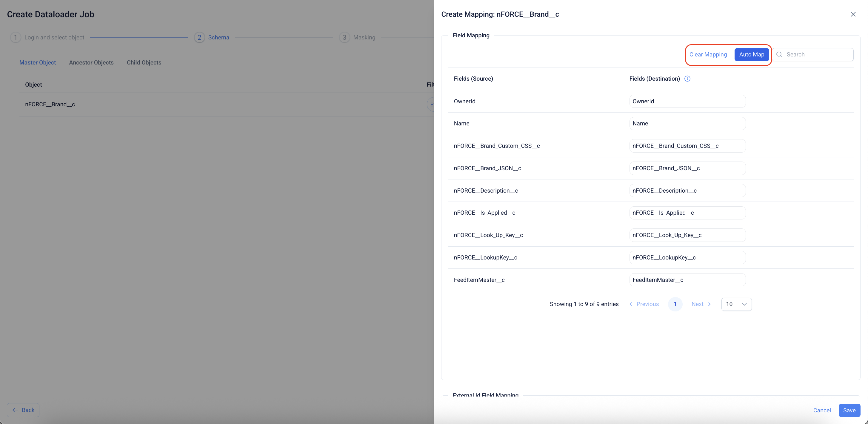Image resolution: width=868 pixels, height=424 pixels.
Task: Click step 1 Login circle
Action: pyautogui.click(x=16, y=37)
